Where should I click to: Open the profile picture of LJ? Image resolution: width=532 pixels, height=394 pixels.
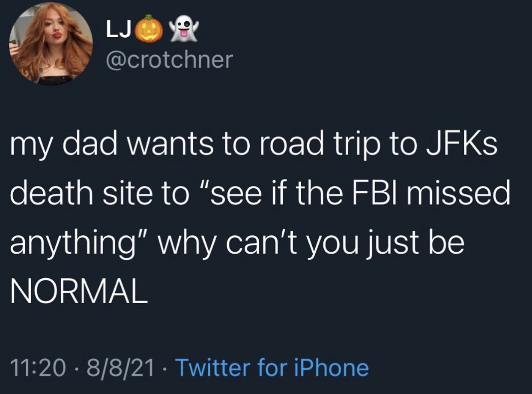51,44
